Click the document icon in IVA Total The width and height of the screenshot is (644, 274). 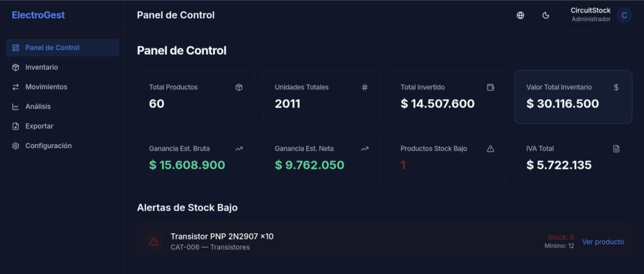tap(616, 149)
